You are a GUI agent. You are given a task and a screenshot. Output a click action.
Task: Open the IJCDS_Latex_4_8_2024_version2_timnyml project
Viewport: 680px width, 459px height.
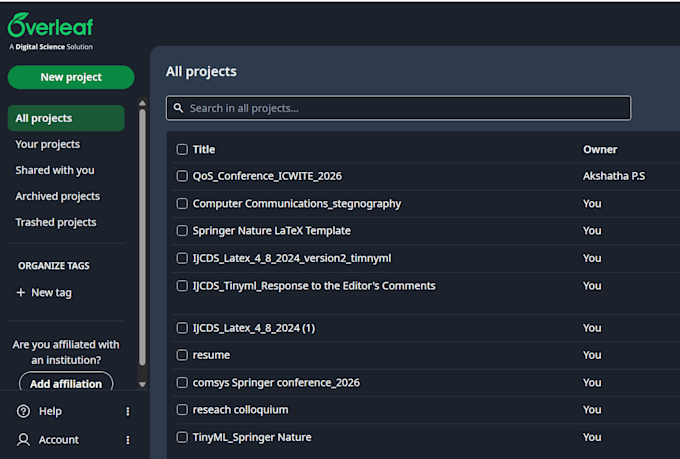(292, 258)
